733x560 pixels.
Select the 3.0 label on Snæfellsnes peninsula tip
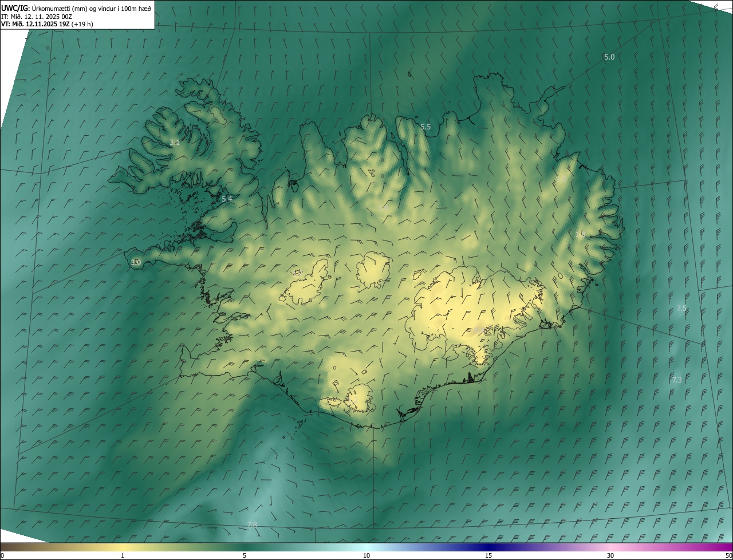(136, 263)
